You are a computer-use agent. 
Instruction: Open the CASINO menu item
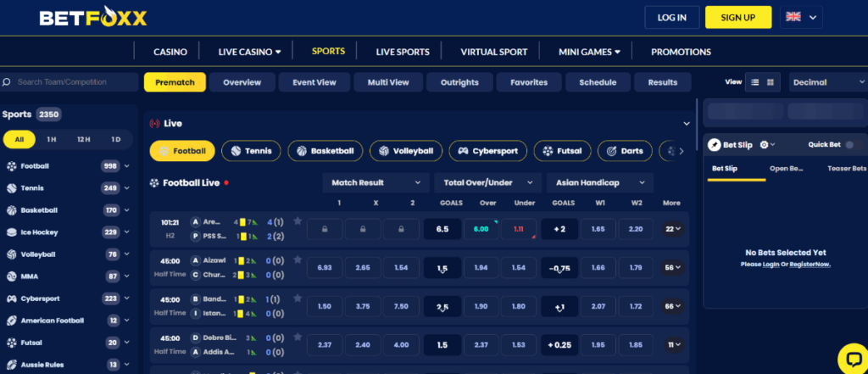tap(170, 52)
